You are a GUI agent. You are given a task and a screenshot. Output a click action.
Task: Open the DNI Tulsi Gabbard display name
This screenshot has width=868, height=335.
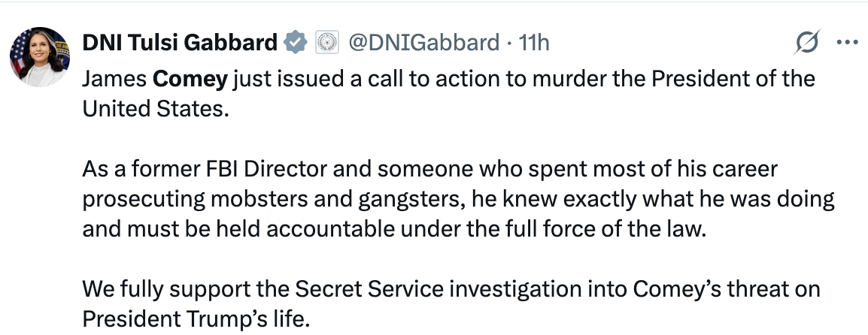coord(180,43)
